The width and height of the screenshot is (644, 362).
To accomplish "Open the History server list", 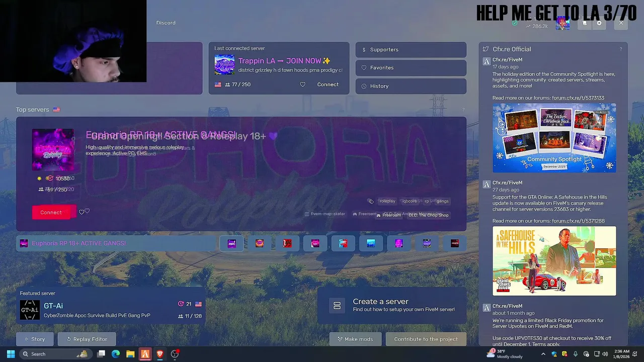I will click(x=411, y=86).
